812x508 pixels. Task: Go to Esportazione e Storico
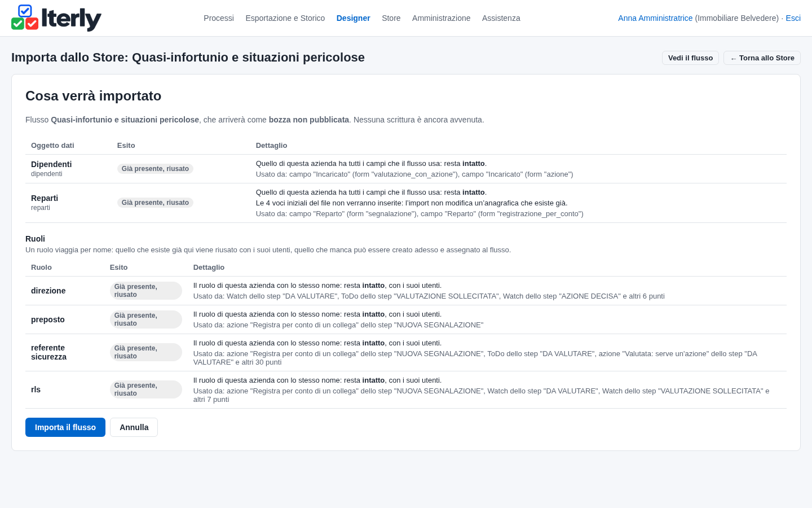tap(285, 18)
